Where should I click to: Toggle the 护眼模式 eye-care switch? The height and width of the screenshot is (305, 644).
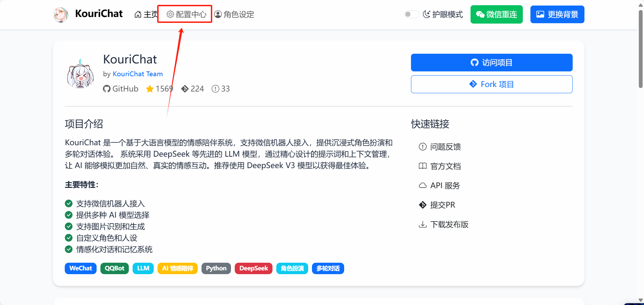[x=411, y=14]
